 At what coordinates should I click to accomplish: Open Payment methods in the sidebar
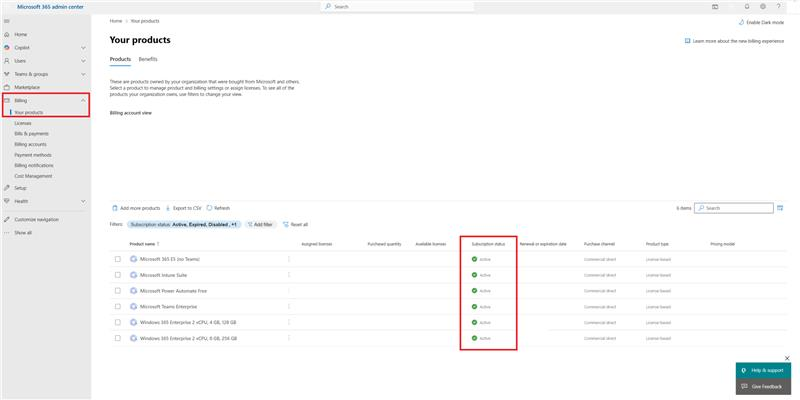(x=33, y=155)
